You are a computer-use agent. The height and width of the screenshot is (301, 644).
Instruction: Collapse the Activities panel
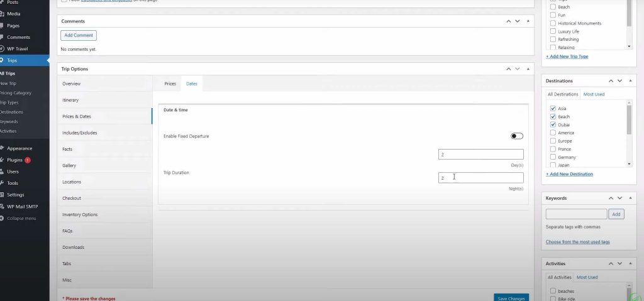click(630, 264)
